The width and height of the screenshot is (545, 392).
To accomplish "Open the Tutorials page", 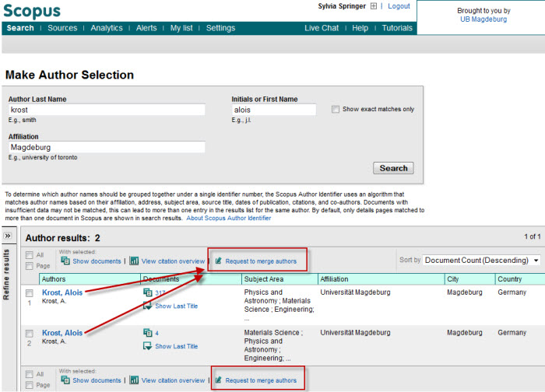I will click(x=397, y=28).
